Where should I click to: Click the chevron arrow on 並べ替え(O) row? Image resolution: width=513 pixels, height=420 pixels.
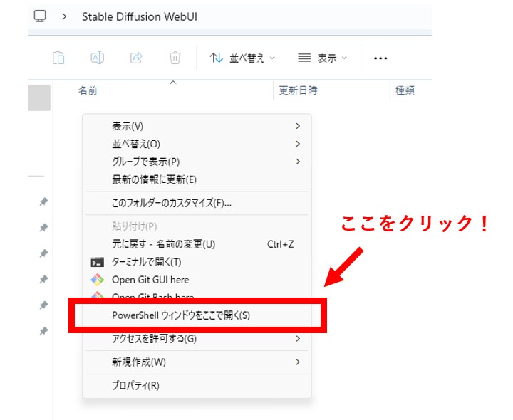click(297, 144)
